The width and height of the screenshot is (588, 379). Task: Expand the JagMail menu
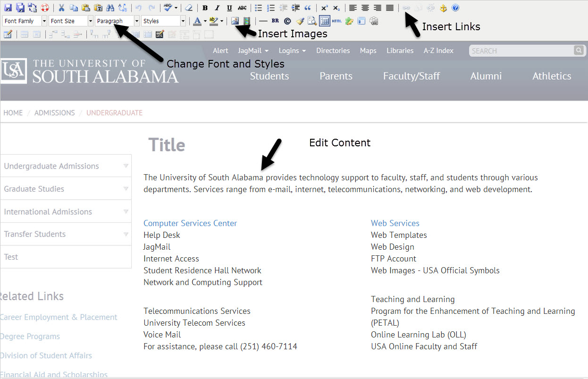point(253,51)
